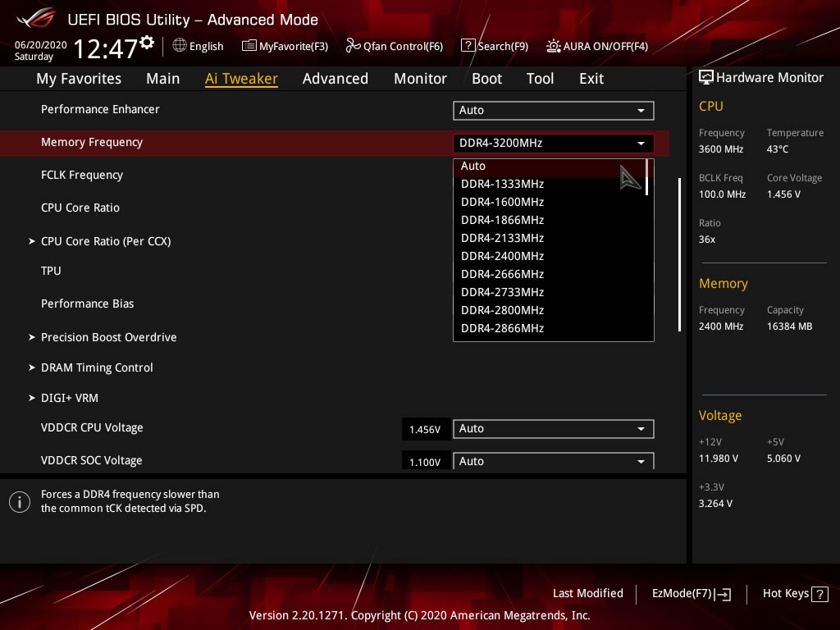This screenshot has height=630, width=840.
Task: Click the Hot Keys question mark icon
Action: (819, 594)
